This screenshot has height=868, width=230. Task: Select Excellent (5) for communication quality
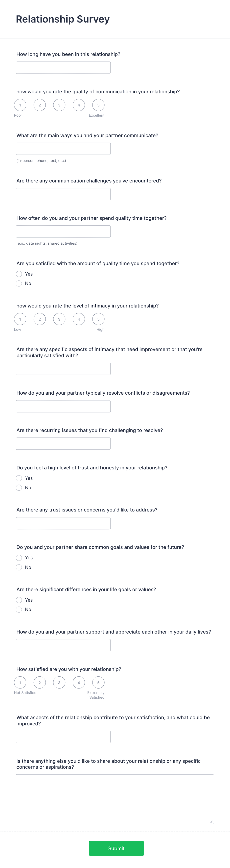(x=98, y=105)
